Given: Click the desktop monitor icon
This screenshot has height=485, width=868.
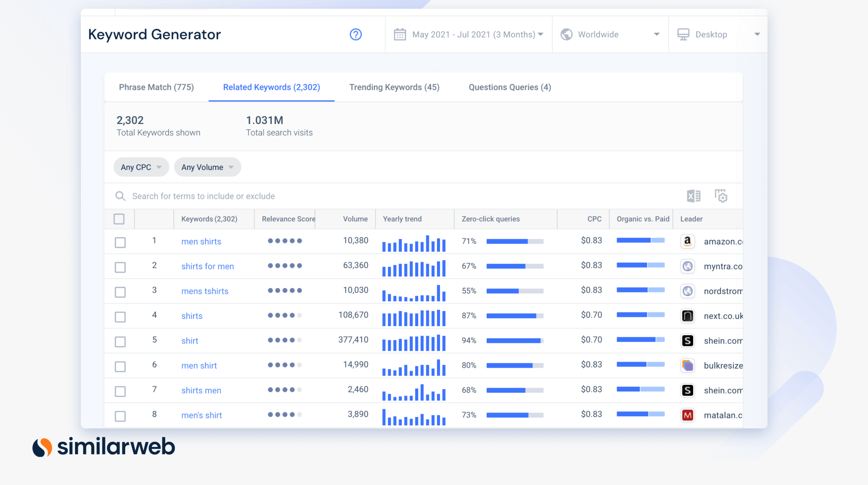Looking at the screenshot, I should point(683,34).
